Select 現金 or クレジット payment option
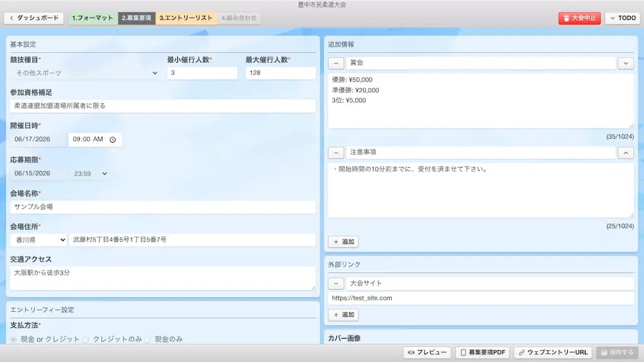644x362 pixels. coord(14,339)
